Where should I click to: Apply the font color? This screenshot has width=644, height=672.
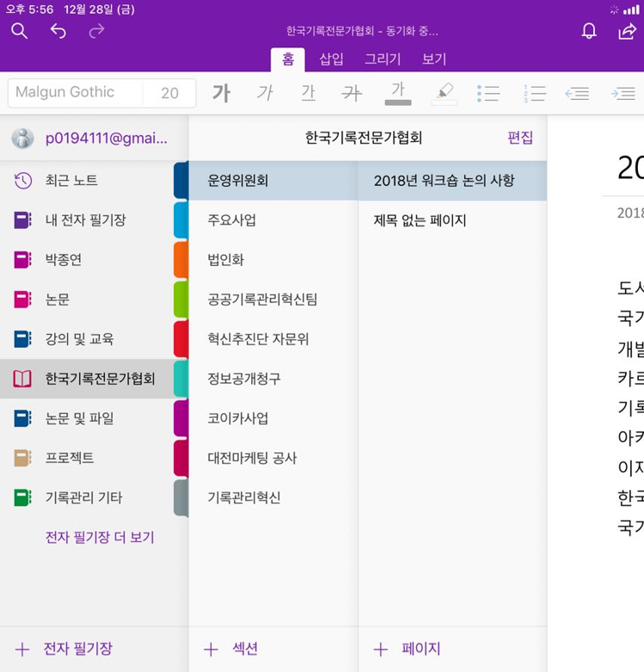398,93
